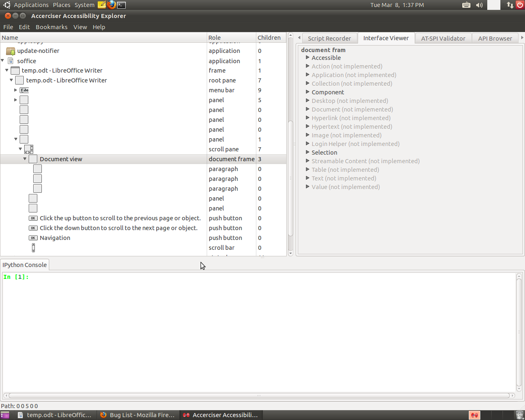Open the volume control indicator
This screenshot has height=420, width=525.
click(479, 5)
